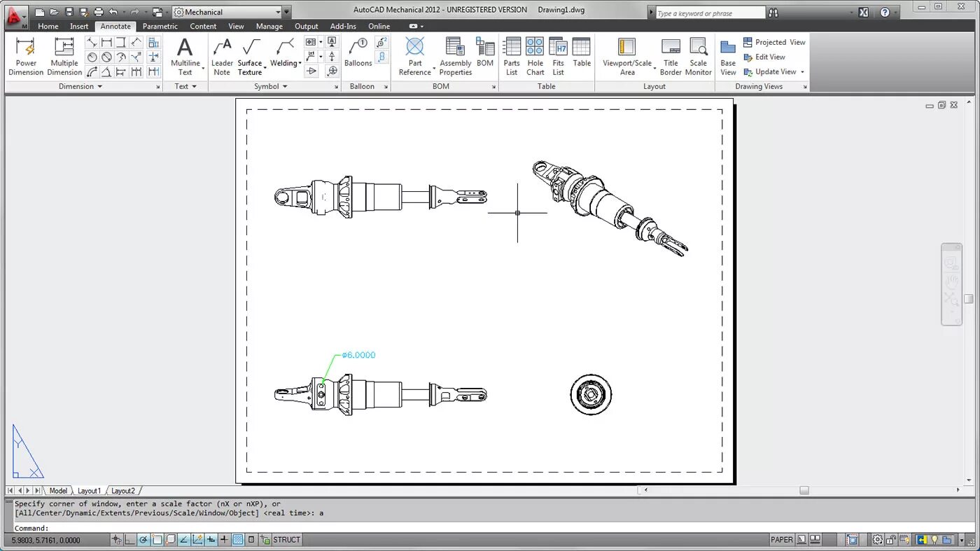Create a Part Reference

(415, 57)
